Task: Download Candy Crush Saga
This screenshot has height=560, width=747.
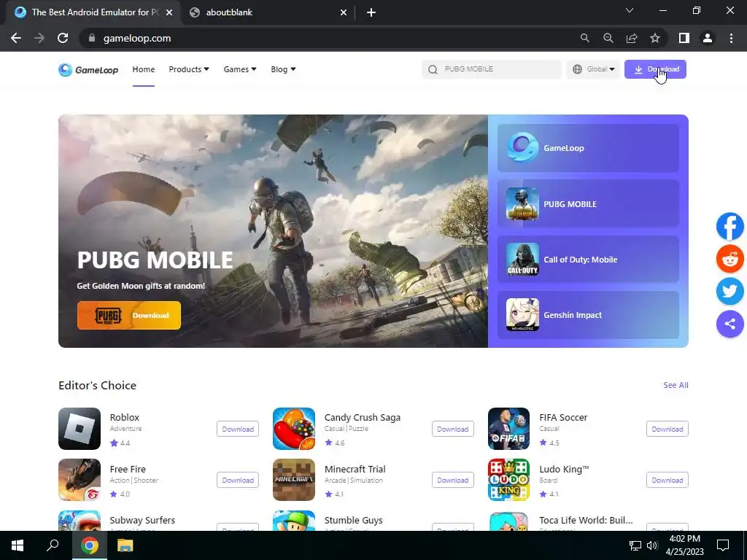Action: (452, 429)
